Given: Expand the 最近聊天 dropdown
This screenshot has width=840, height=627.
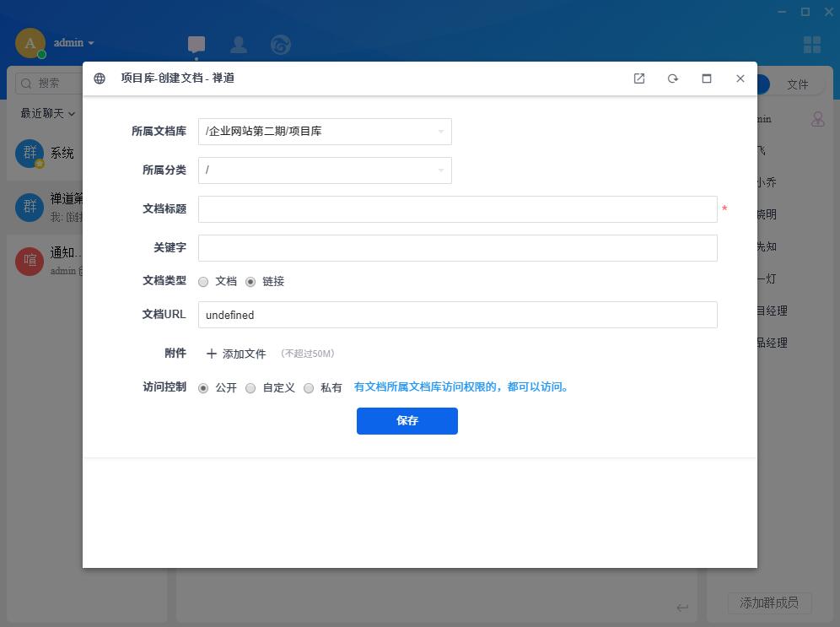Looking at the screenshot, I should 48,113.
